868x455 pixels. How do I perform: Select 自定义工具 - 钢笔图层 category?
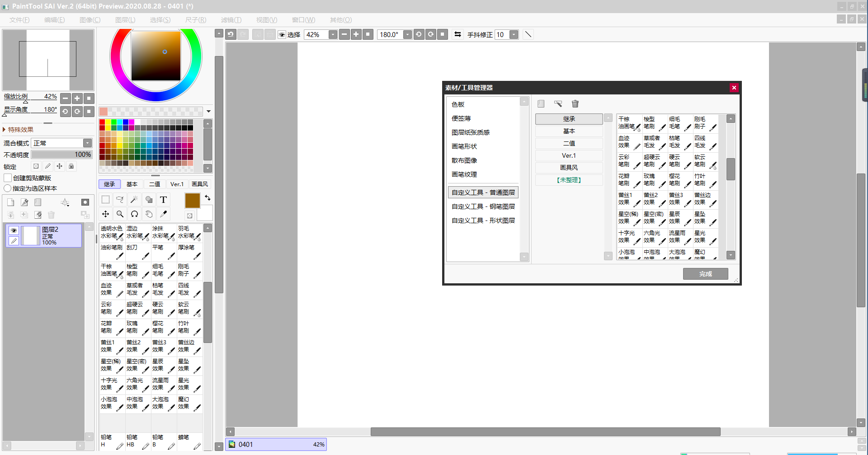[x=483, y=206]
